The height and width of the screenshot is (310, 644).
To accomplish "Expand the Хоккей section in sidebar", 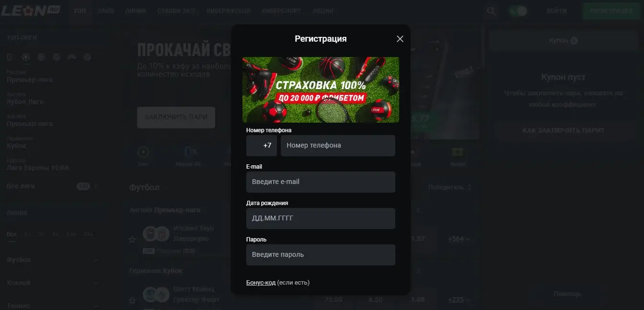I will coord(52,283).
